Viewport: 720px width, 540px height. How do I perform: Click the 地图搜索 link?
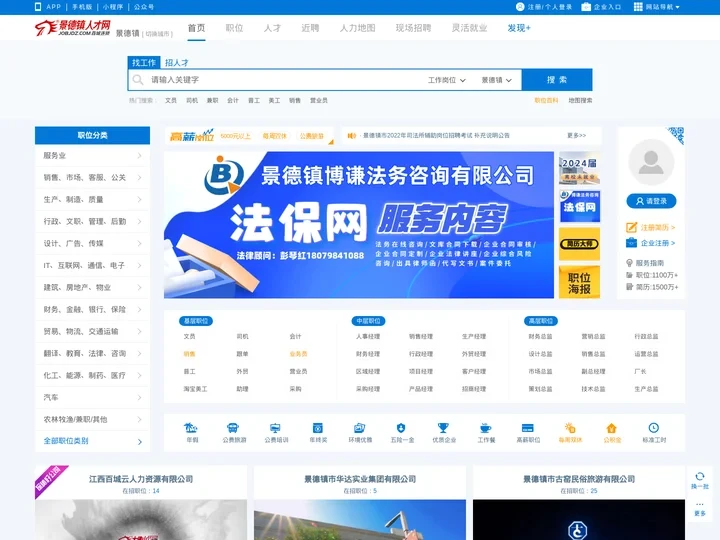580,101
